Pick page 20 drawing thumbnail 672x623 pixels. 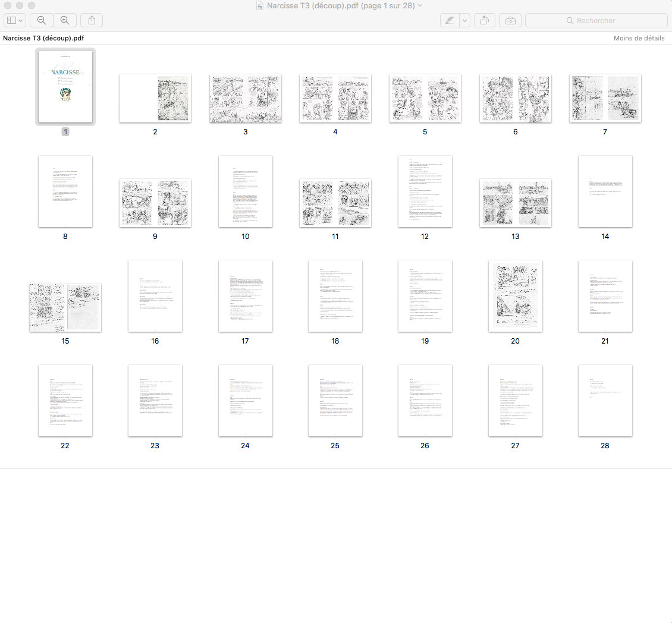[515, 296]
